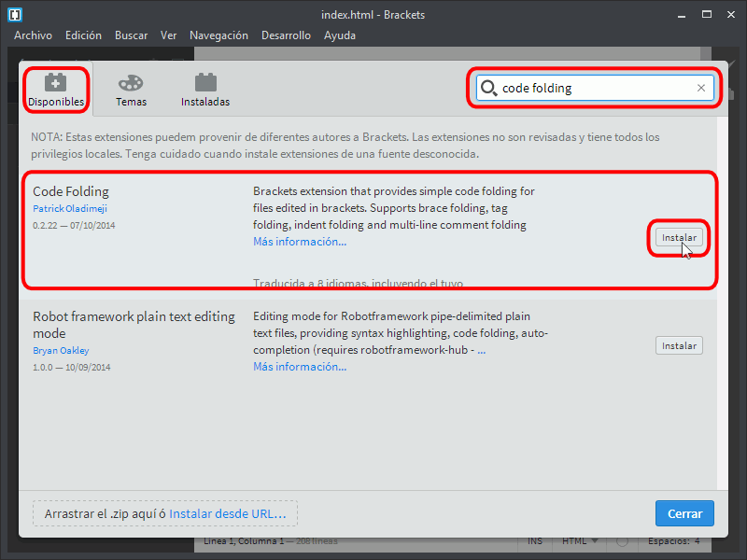Install the Code Folding extension
Viewport: 747px width, 560px height.
coord(679,238)
